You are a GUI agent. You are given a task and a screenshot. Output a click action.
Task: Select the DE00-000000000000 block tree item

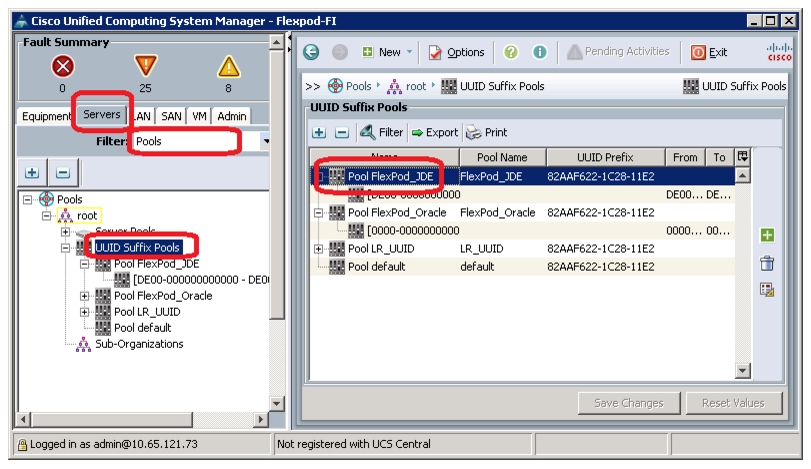pos(191,280)
